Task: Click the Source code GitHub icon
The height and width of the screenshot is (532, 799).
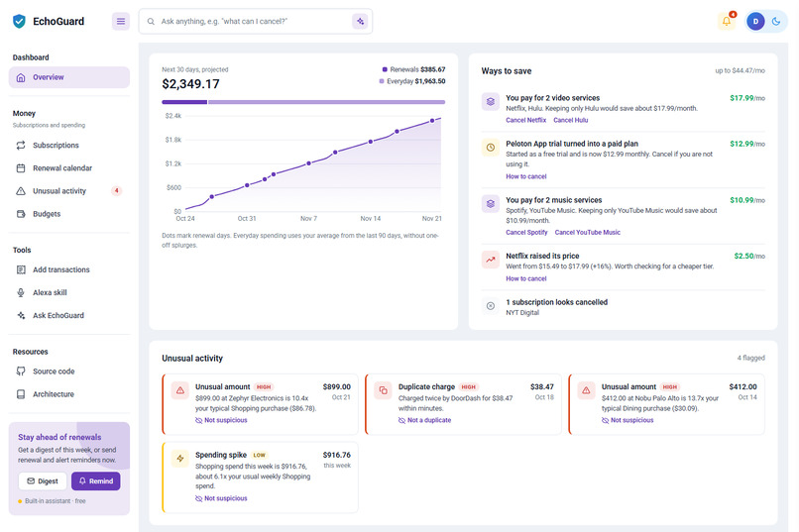Action: [x=21, y=372]
